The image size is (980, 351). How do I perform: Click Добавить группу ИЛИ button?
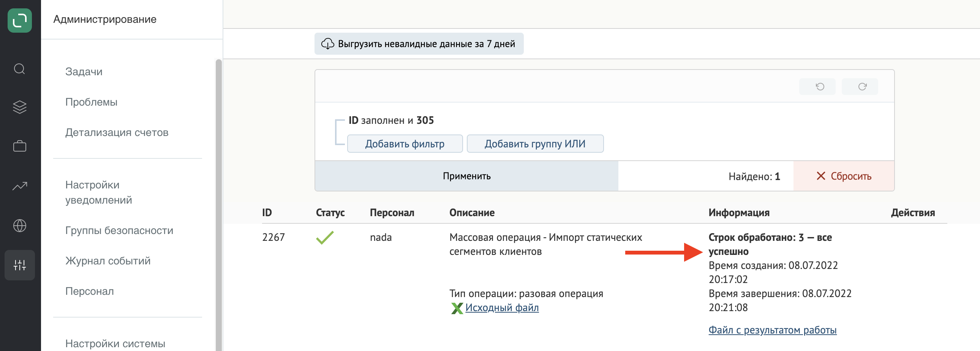point(535,144)
